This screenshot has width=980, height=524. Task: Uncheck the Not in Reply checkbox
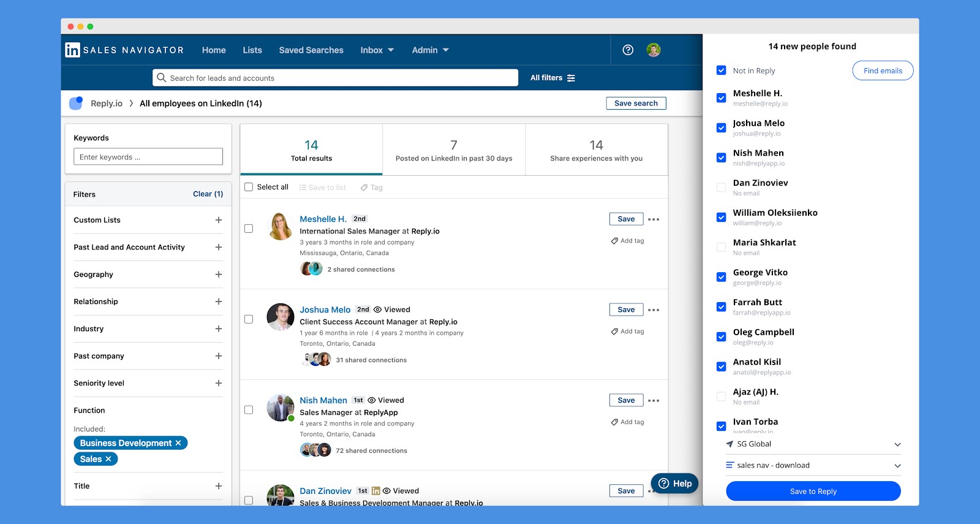pos(722,70)
